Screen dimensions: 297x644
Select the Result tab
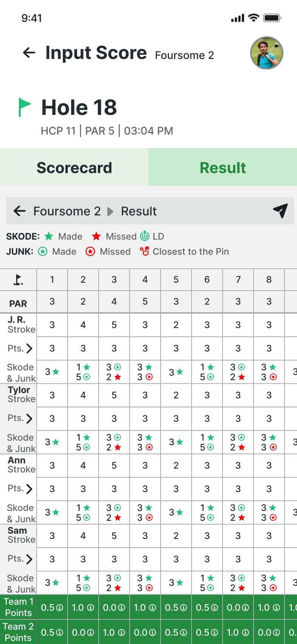223,167
